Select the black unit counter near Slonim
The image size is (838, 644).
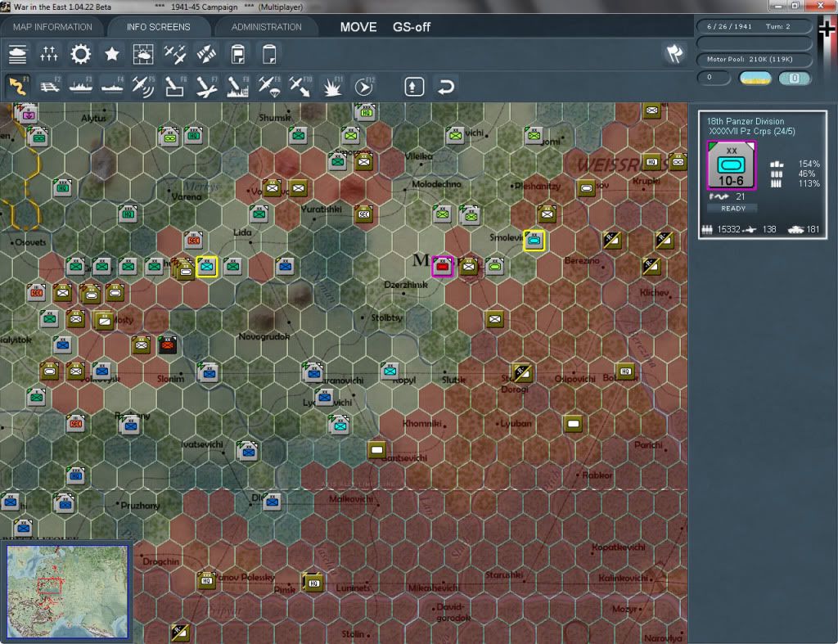pyautogui.click(x=167, y=345)
